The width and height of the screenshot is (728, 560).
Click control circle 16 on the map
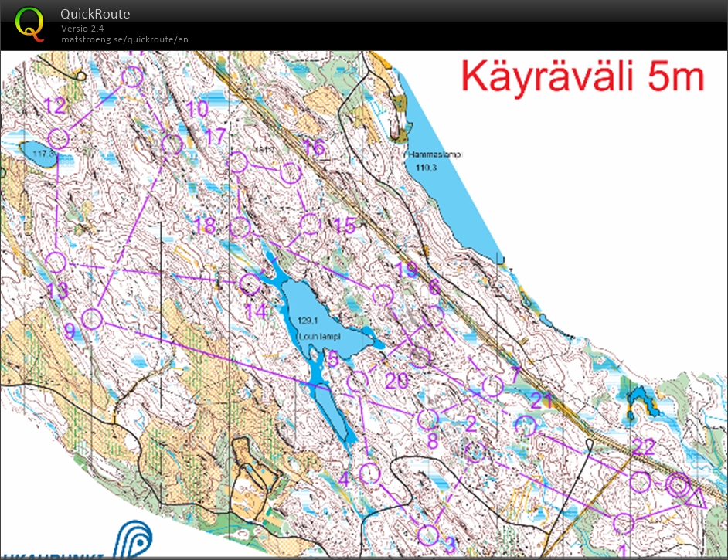[290, 173]
